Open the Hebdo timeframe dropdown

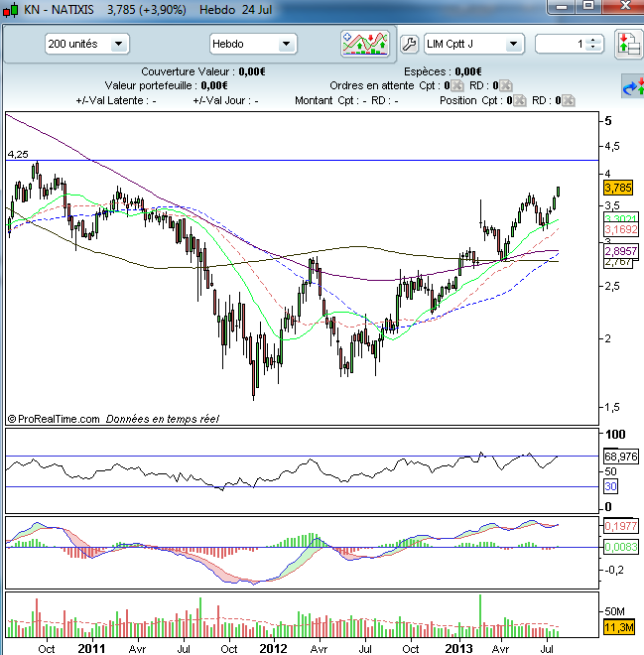pos(253,44)
